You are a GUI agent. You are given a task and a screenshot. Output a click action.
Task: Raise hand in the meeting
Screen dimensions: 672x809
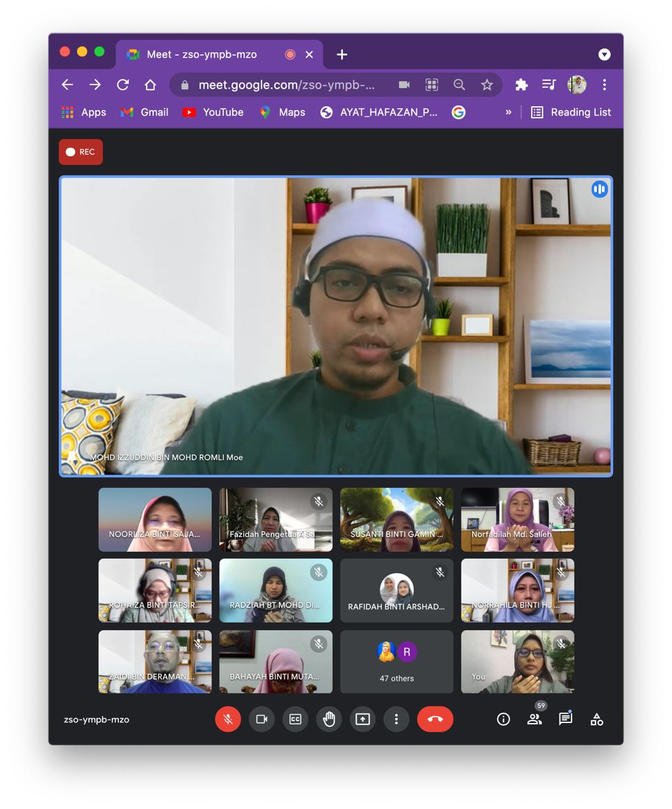(329, 719)
